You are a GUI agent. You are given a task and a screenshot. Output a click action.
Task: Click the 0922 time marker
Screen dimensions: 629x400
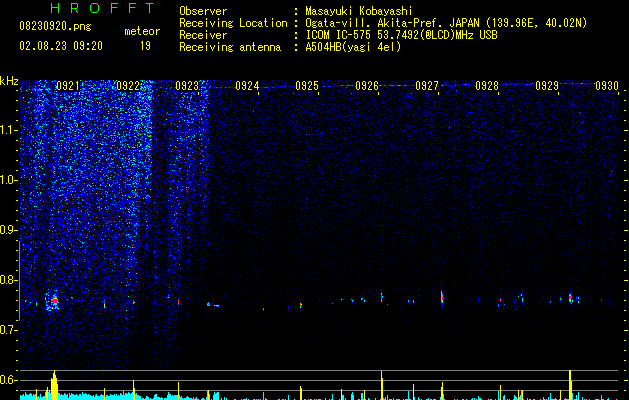[x=128, y=85]
